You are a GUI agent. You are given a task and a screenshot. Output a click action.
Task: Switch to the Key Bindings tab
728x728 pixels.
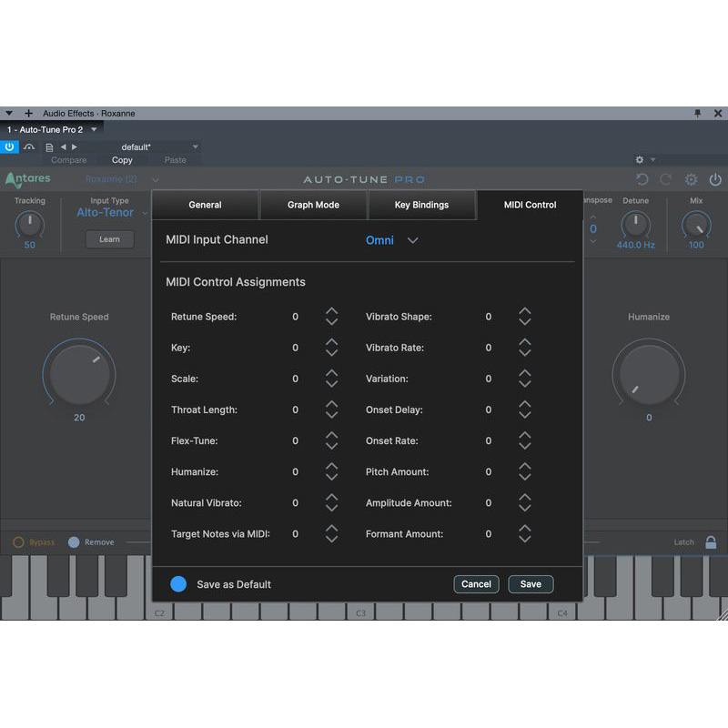421,205
